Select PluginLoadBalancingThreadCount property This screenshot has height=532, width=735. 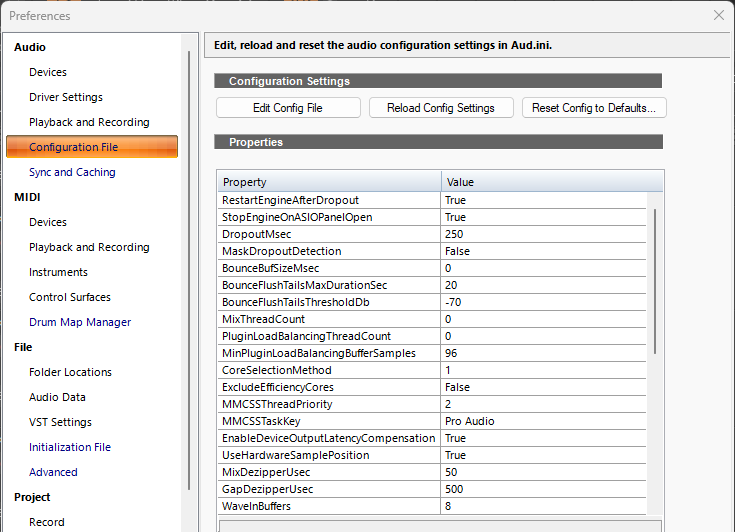[x=329, y=336]
